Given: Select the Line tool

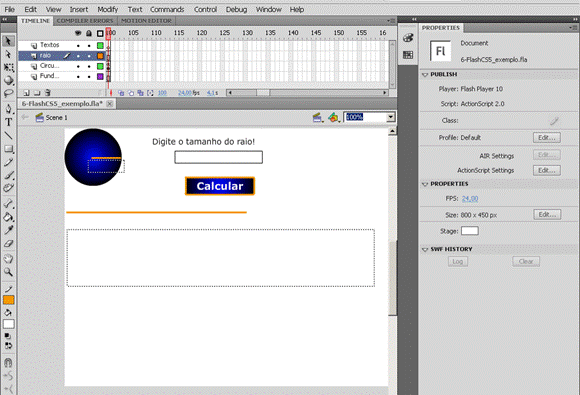Looking at the screenshot, I should [8, 136].
